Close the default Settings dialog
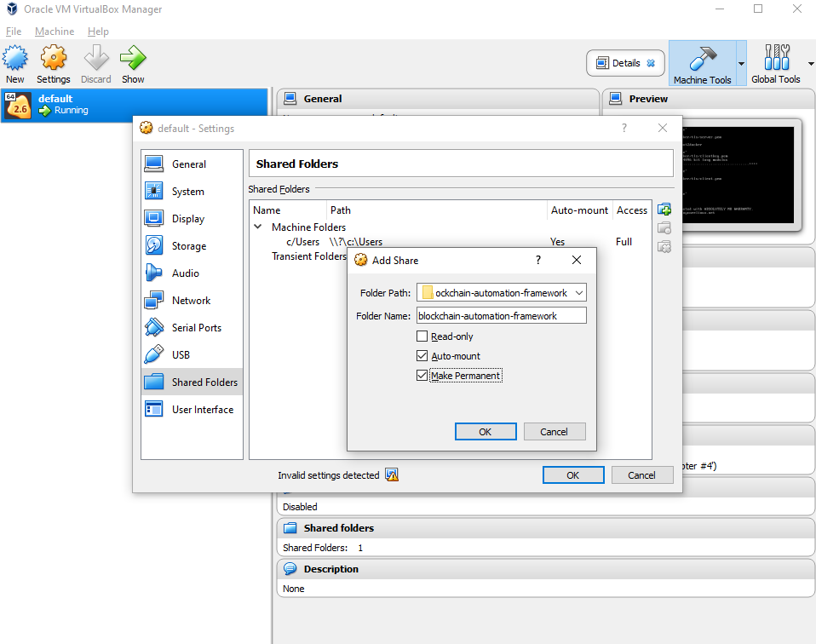Viewport: 816px width, 644px height. (x=663, y=128)
